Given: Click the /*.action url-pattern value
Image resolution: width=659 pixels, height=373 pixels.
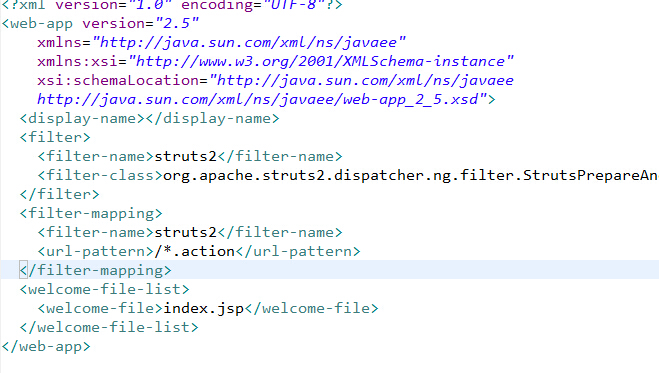Looking at the screenshot, I should coord(195,251).
